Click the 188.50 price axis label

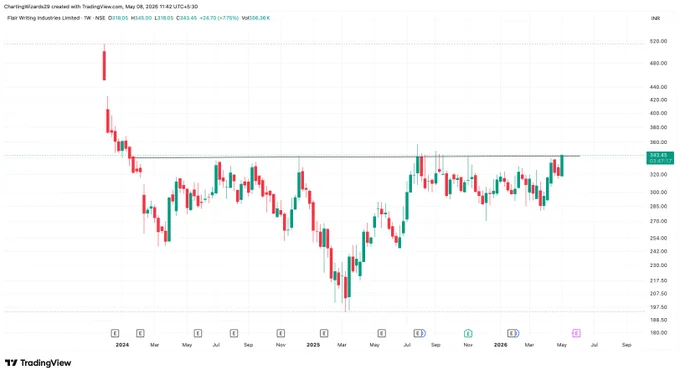coord(658,320)
